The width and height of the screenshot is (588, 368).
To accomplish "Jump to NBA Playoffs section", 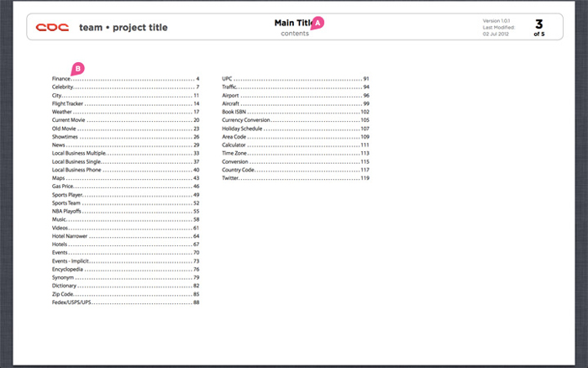I will coord(126,211).
